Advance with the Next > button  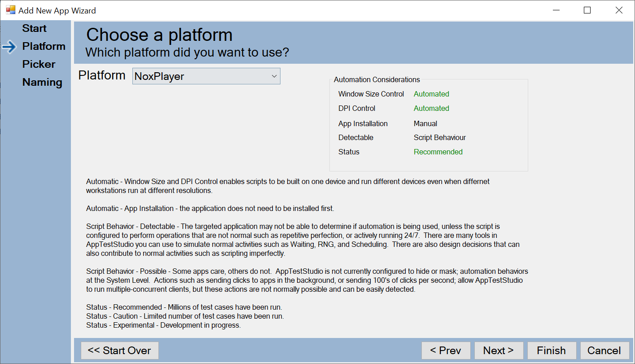coord(498,351)
